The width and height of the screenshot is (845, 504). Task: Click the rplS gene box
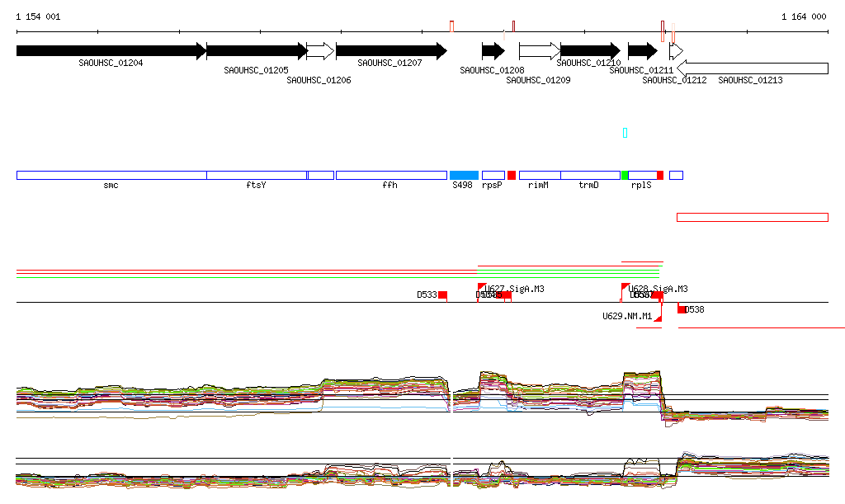point(642,175)
